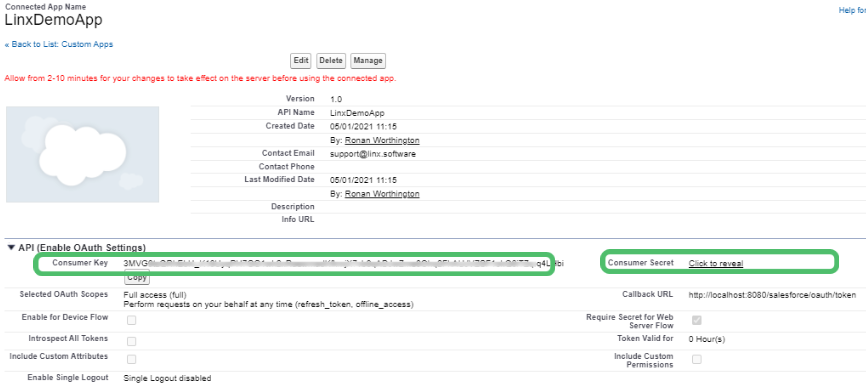Click the Edit button

[300, 61]
